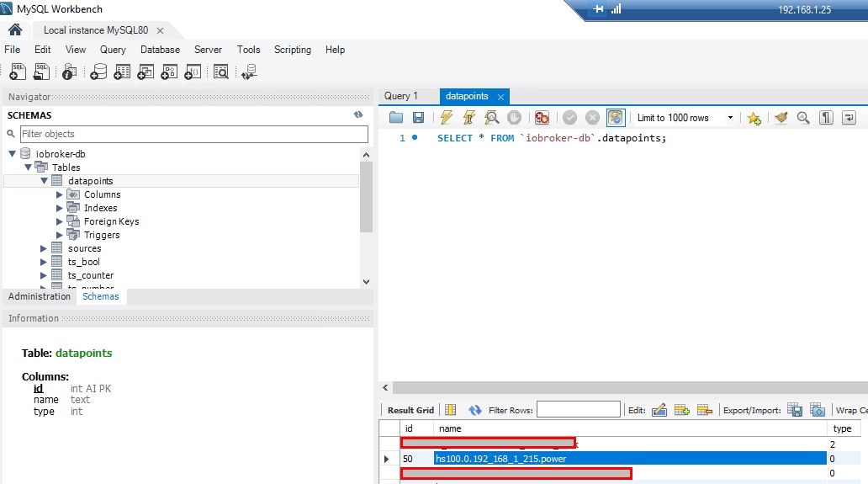The image size is (868, 484).
Task: Select the hs100.0.192_168_1_215.power cell
Action: click(630, 459)
